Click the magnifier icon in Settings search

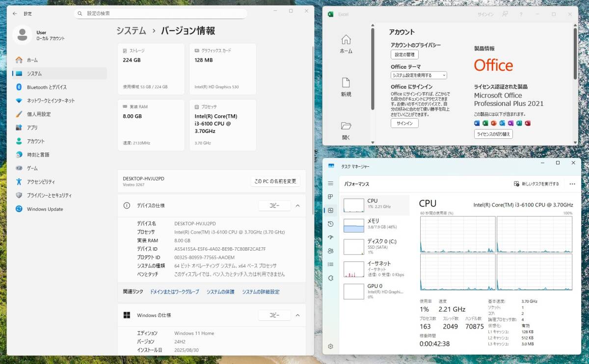coord(80,13)
